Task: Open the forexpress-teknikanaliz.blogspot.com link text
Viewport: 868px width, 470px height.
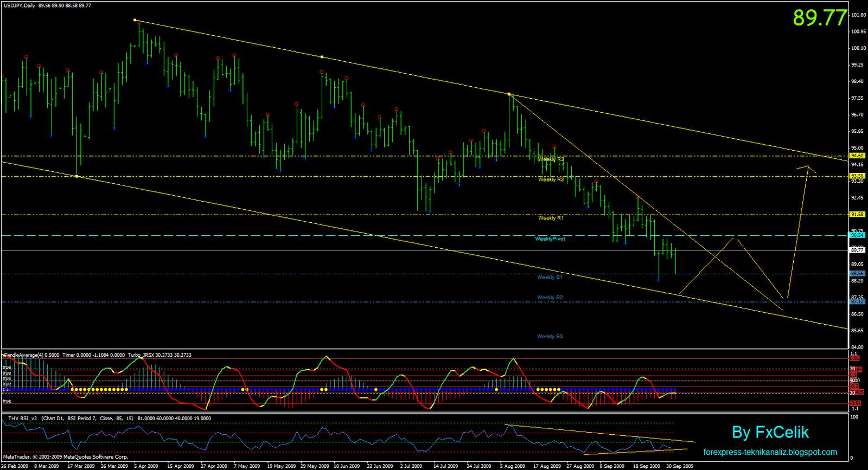Action: tap(770, 452)
